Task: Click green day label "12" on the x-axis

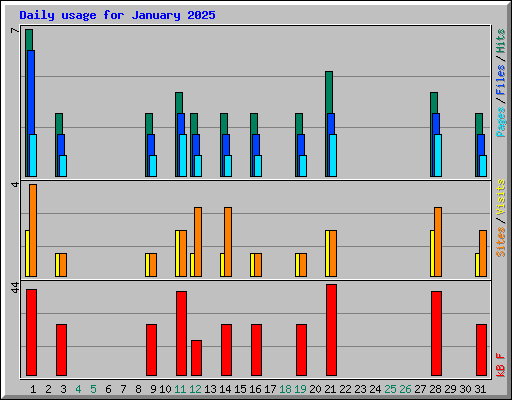Action: point(195,389)
